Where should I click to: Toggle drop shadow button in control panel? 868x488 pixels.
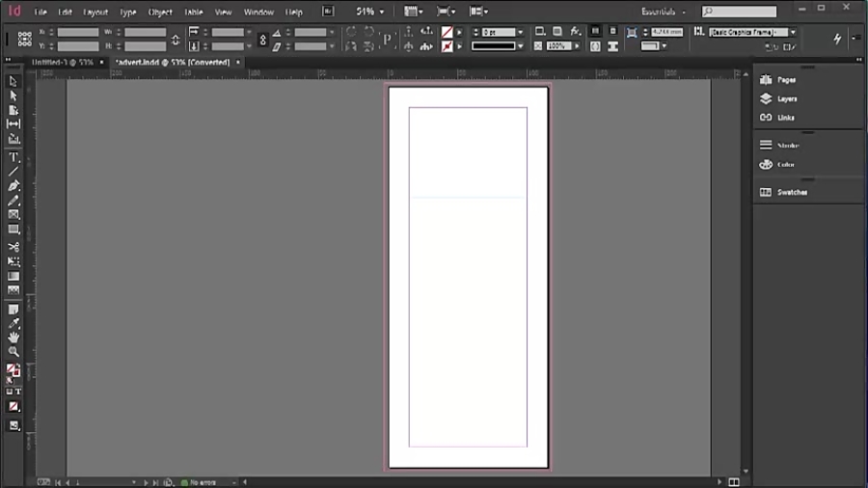(557, 31)
